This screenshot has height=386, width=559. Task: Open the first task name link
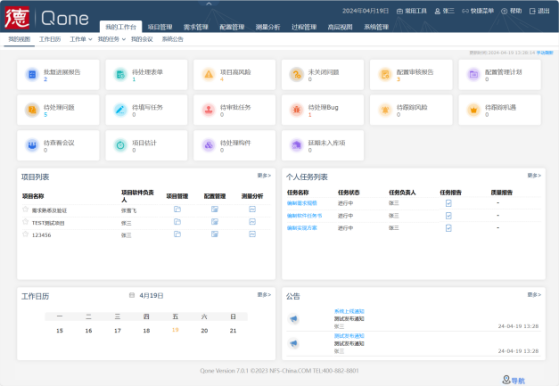pos(302,203)
